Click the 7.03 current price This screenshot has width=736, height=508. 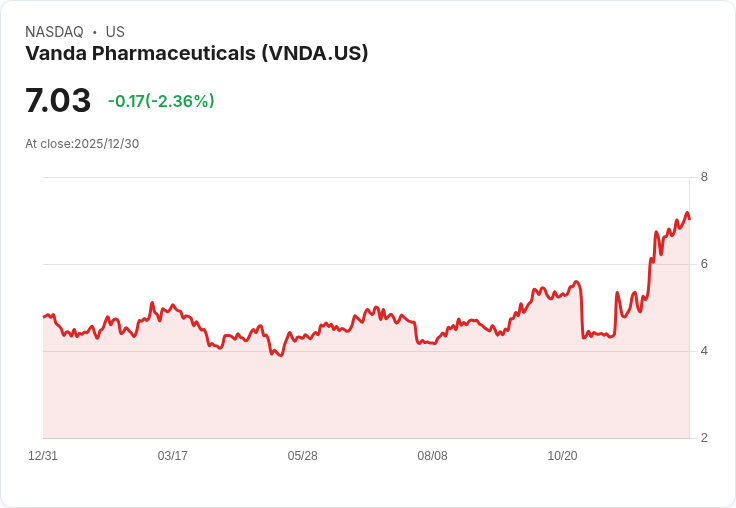58,100
